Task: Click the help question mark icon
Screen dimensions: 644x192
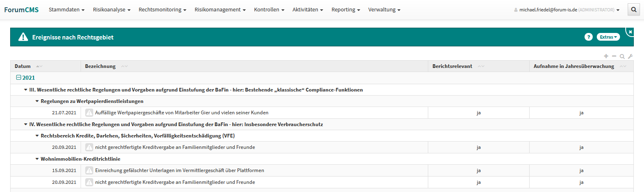Action: [x=588, y=37]
